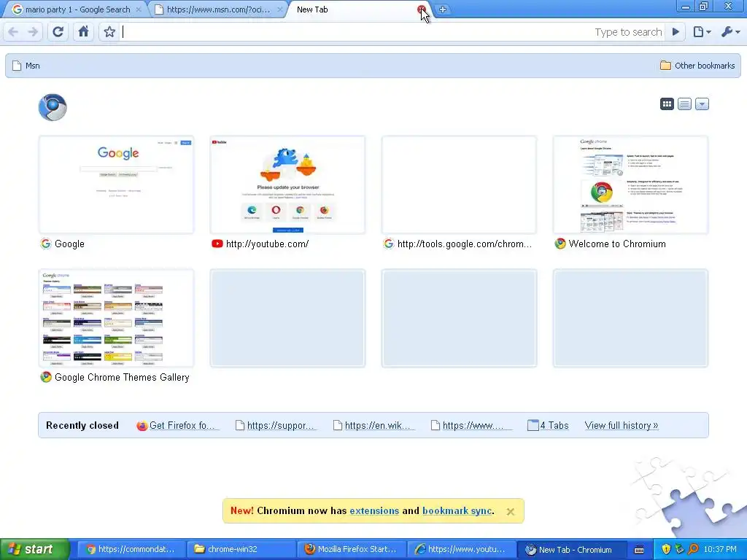The image size is (747, 560).
Task: Switch to the commondat... Chrome taskbar window
Action: (x=130, y=549)
